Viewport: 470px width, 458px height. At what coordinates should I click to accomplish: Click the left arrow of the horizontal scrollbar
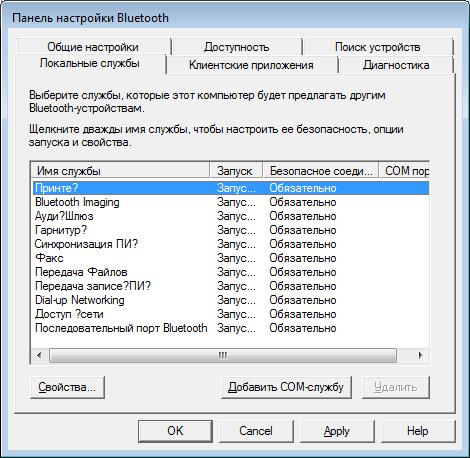39,355
